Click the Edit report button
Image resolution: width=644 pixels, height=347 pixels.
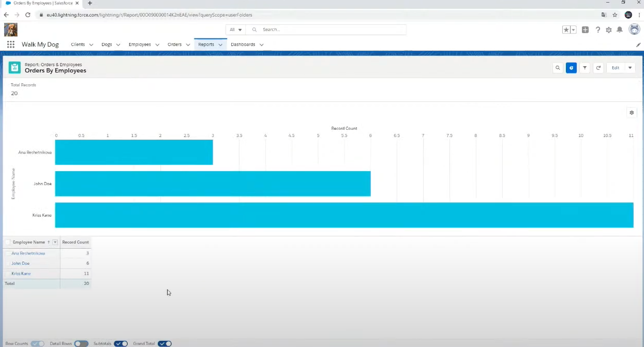[616, 68]
